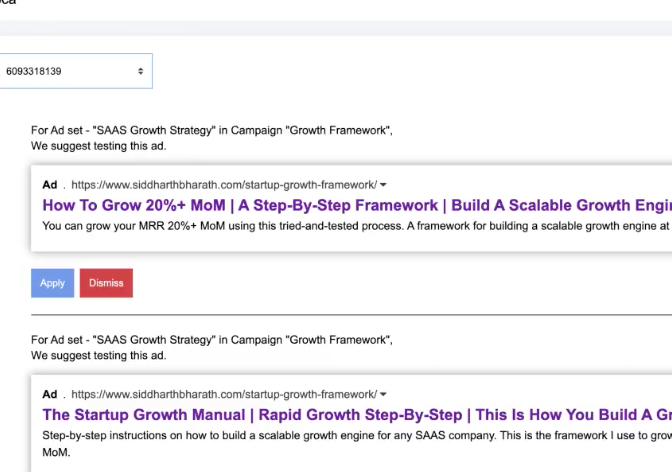Screen dimensions: 672x472
Task: Click second 'For Ad set - SAAS Growth Strategy' text
Action: [x=211, y=340]
